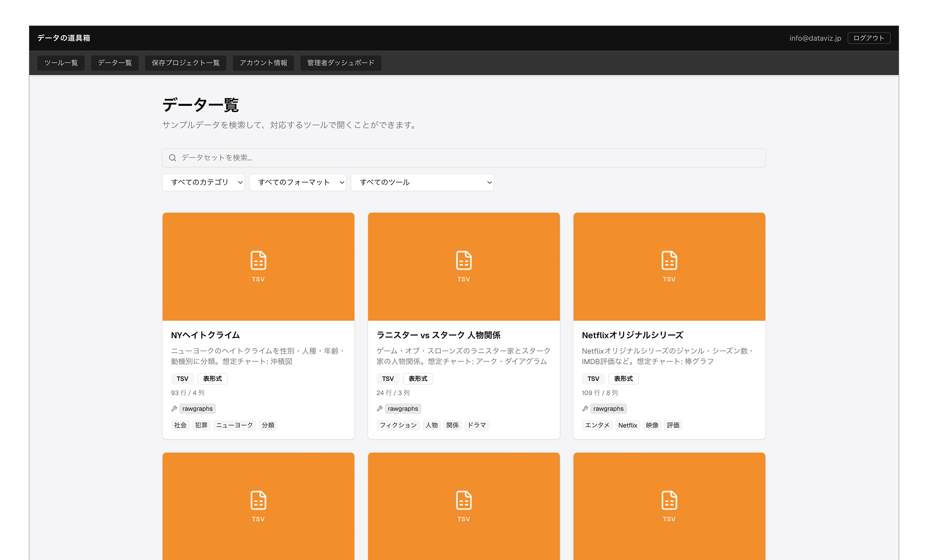Select the TSV format badge on NYヘイトクライム
This screenshot has height=560, width=925.
coord(182,379)
